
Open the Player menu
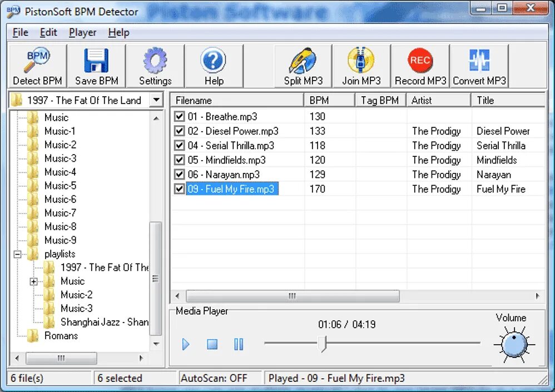point(82,32)
